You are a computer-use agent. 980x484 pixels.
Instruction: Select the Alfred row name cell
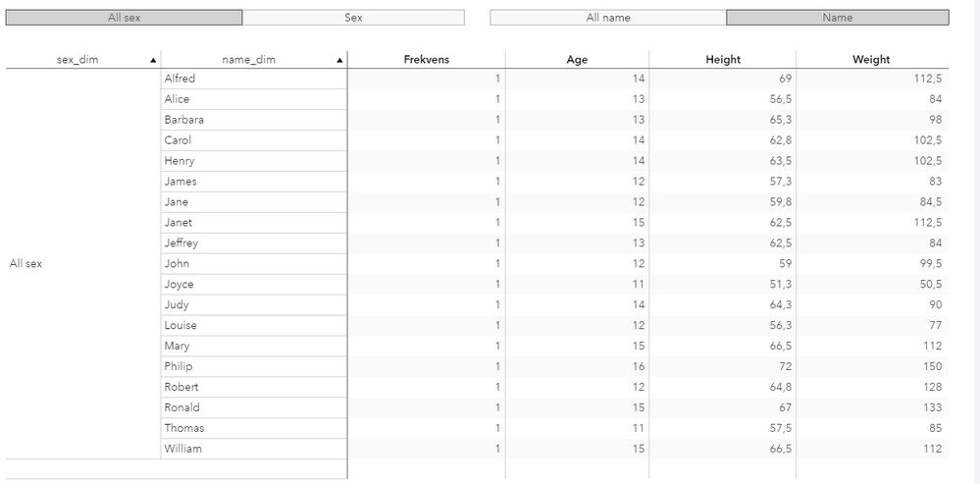point(180,79)
